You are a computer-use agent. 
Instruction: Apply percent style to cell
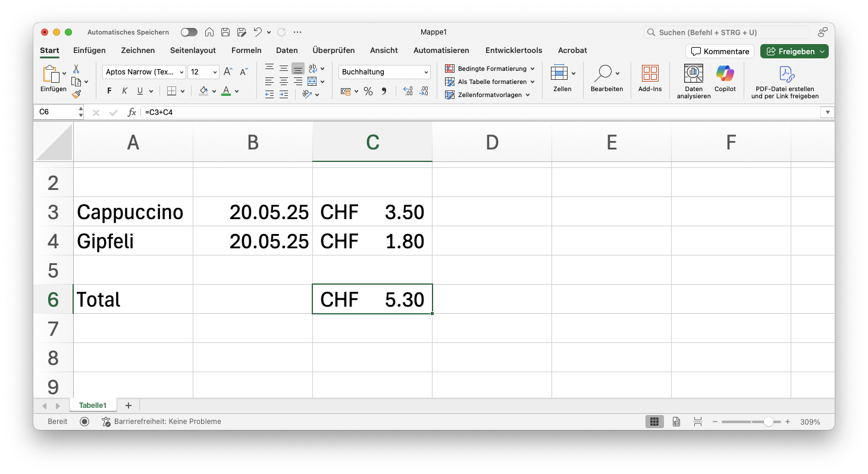pyautogui.click(x=368, y=91)
